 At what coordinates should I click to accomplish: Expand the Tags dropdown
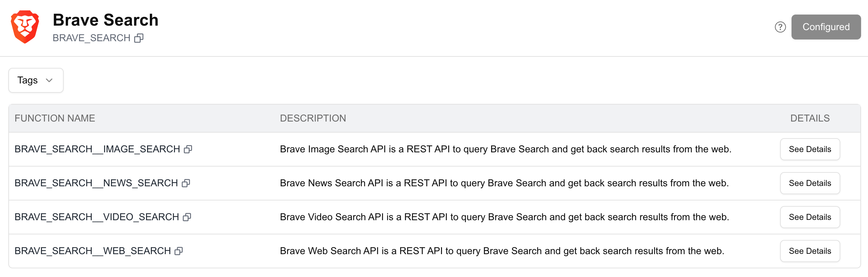coord(36,80)
